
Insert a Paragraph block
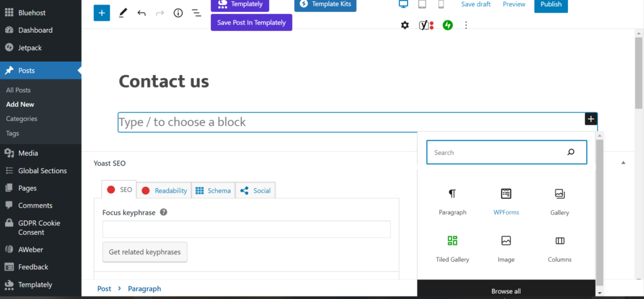452,202
